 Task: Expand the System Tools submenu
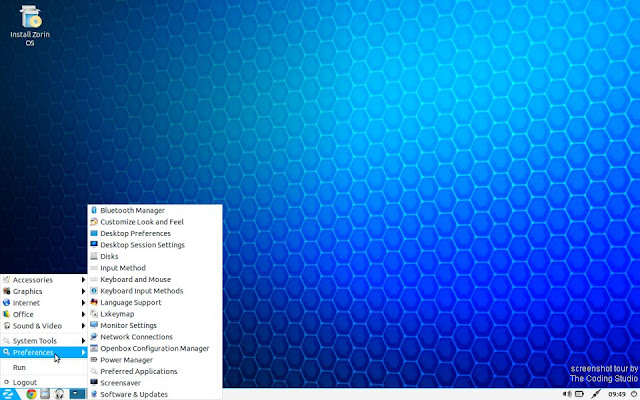(x=44, y=341)
